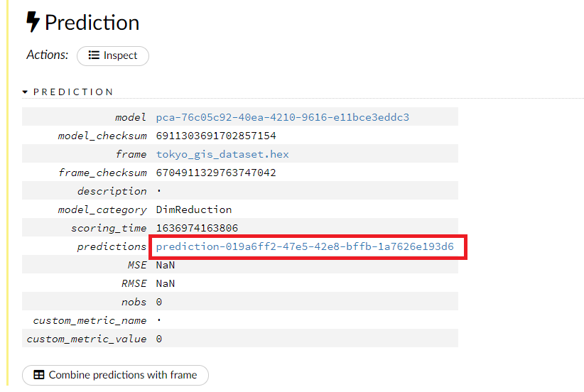Open the prediction-019a6ff2 predictions link
Image resolution: width=584 pixels, height=392 pixels.
point(305,246)
